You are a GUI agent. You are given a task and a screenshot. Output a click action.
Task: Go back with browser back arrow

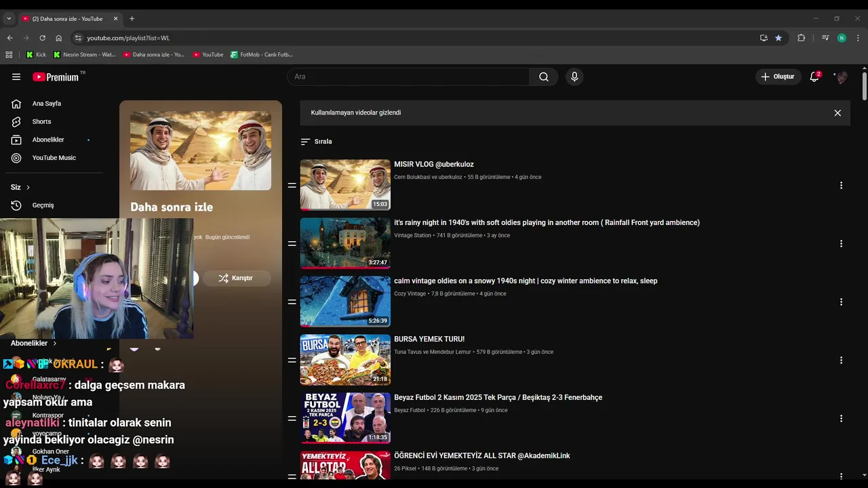click(9, 38)
